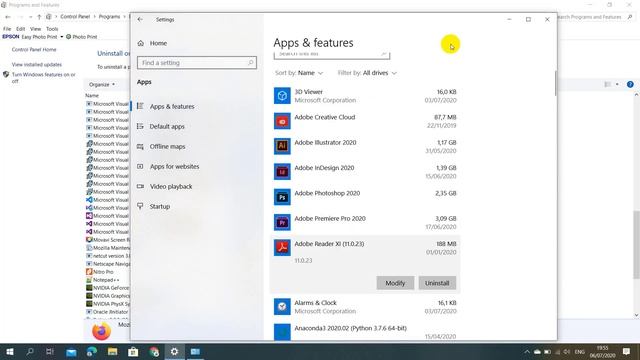The image size is (640, 360).
Task: Open the notification center icon
Action: [x=627, y=351]
